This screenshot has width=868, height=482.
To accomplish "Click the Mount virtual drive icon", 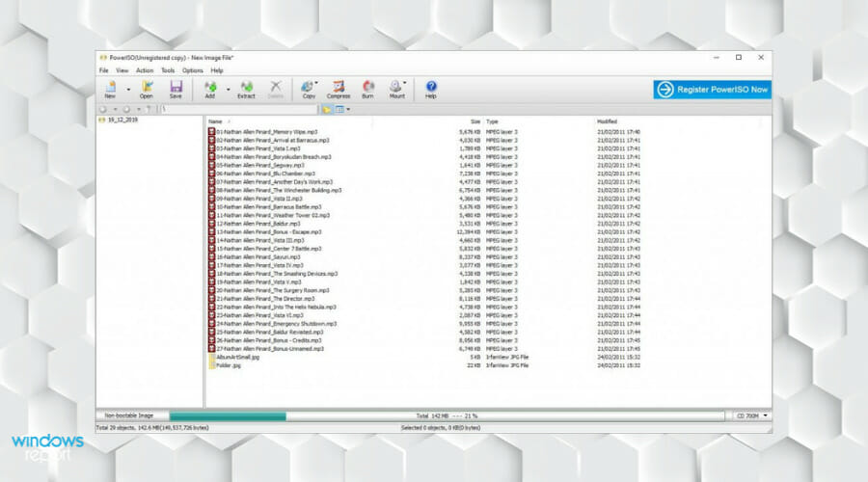I will 397,89.
